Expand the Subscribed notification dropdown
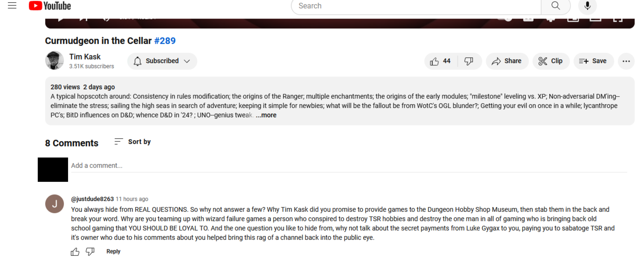 click(162, 61)
